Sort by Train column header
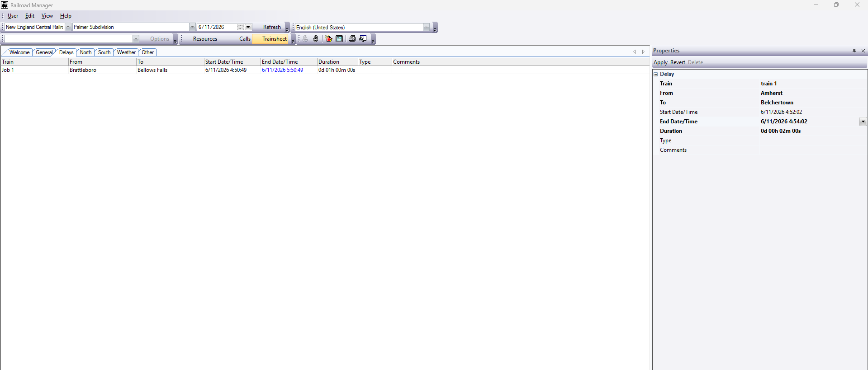Image resolution: width=868 pixels, height=370 pixels. tap(34, 62)
